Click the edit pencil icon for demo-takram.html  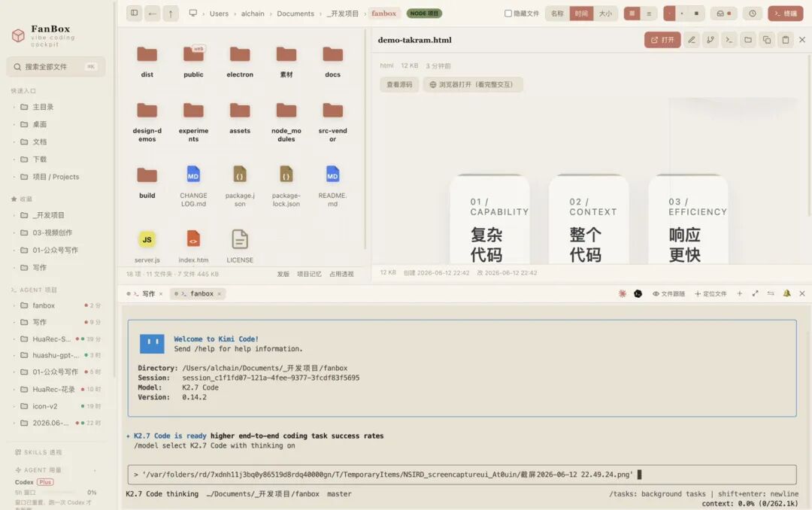click(692, 39)
